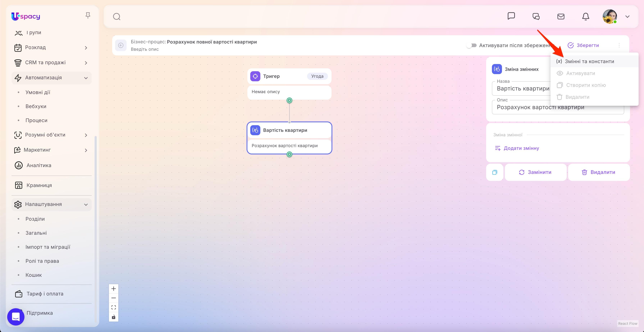Click the Розклад calendar icon
This screenshot has height=332, width=644.
point(18,47)
